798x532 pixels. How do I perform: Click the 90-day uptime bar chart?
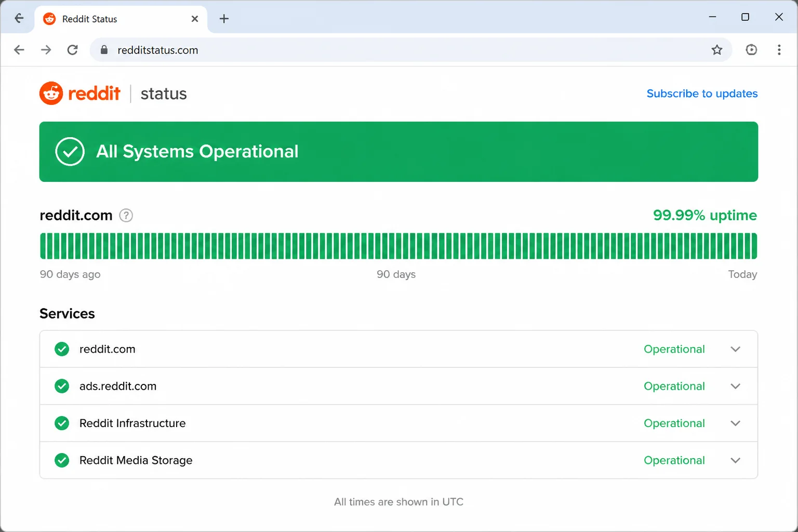click(398, 246)
